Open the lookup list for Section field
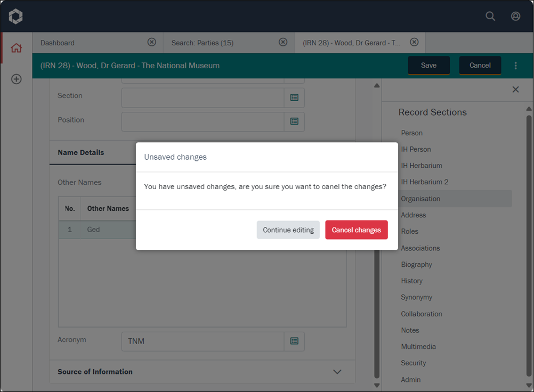Viewport: 534px width, 392px height. 294,98
